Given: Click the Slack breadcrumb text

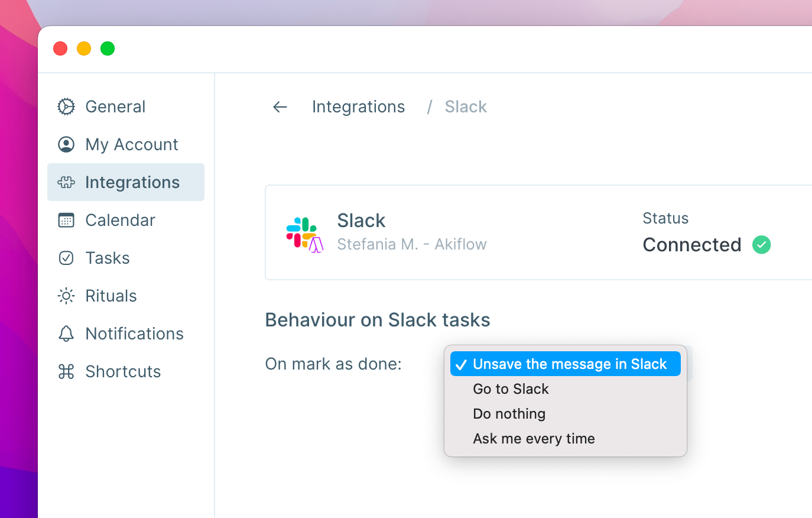Looking at the screenshot, I should pos(466,106).
